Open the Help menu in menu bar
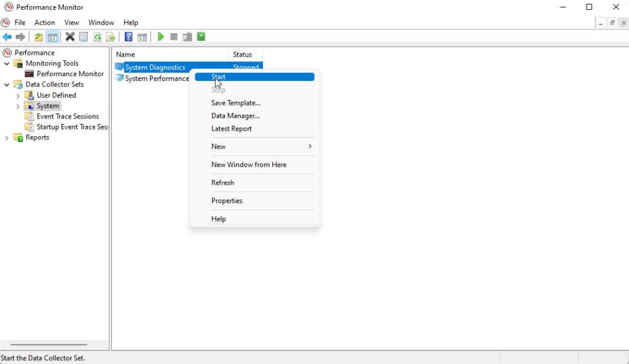This screenshot has height=364, width=629. coord(130,23)
